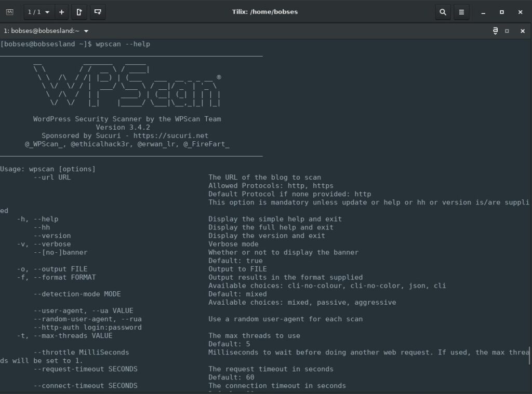Open the session switcher 1/1 dropdown
Screen dimensions: 532x394
click(x=38, y=12)
